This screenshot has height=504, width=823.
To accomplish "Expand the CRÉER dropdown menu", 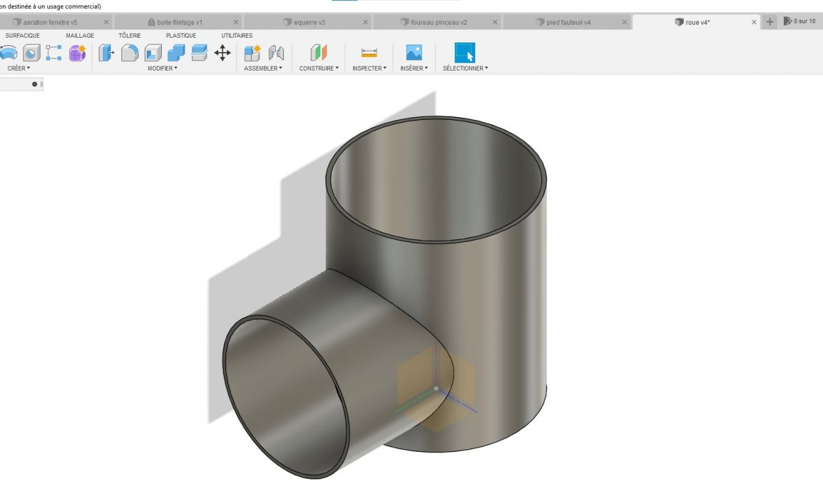I will (x=19, y=69).
